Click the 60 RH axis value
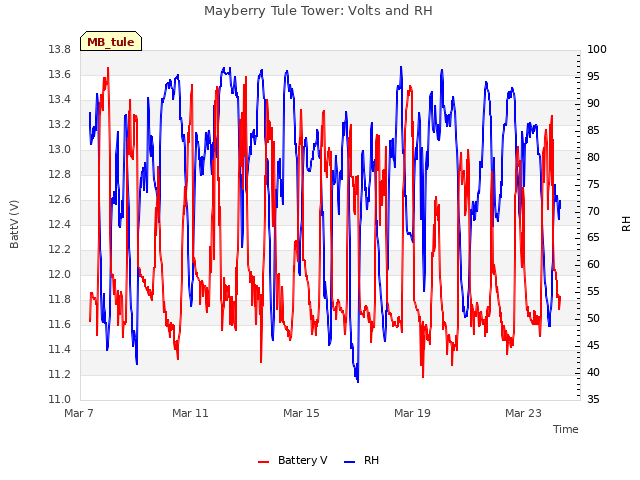 (593, 265)
